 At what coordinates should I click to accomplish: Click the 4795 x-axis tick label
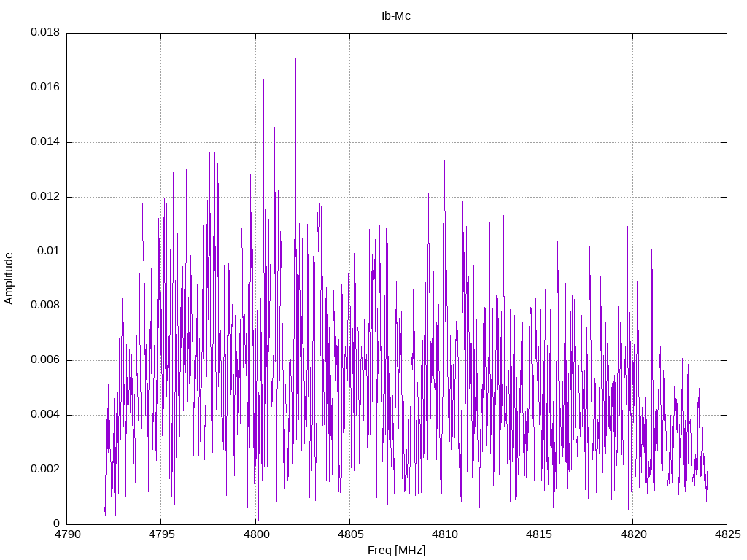[x=161, y=534]
